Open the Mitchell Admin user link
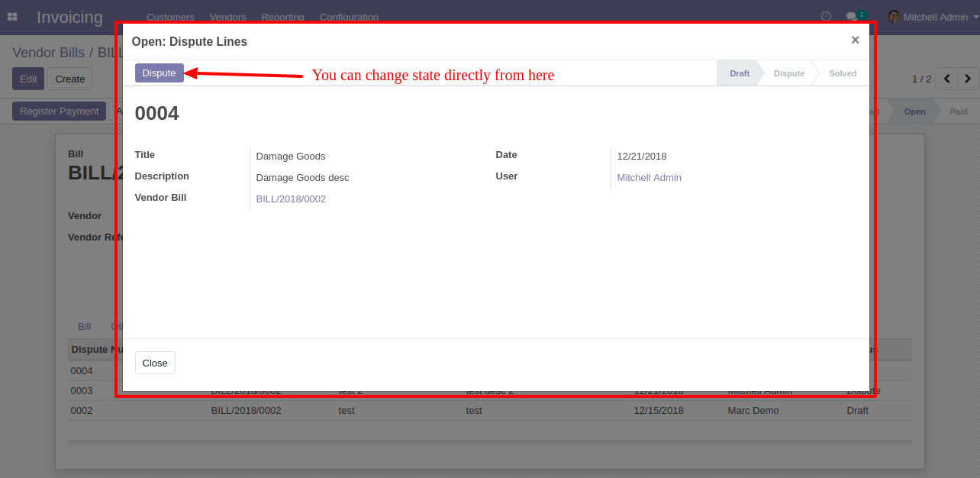The height and width of the screenshot is (478, 980). 649,177
